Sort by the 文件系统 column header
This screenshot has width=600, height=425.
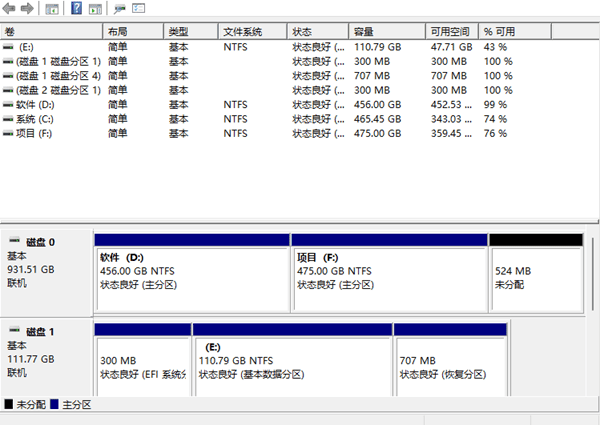coord(253,31)
